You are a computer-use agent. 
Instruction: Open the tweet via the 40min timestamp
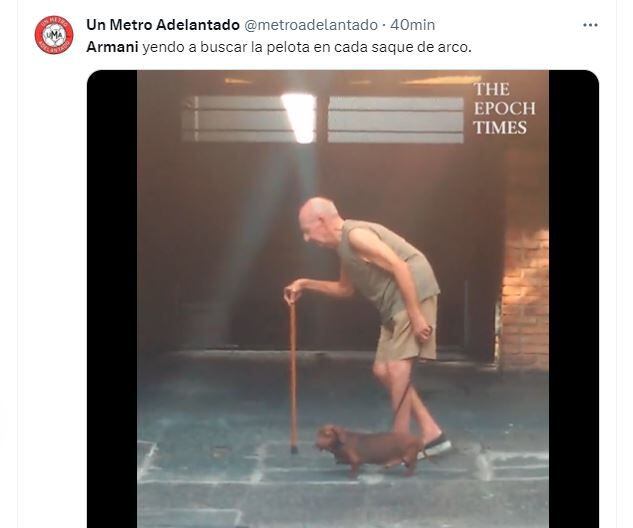point(413,25)
